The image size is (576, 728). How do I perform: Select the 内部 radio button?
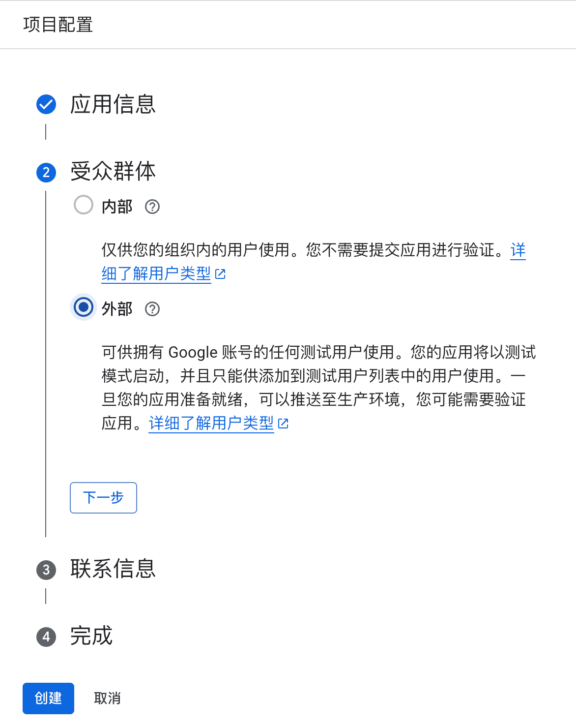tap(84, 205)
